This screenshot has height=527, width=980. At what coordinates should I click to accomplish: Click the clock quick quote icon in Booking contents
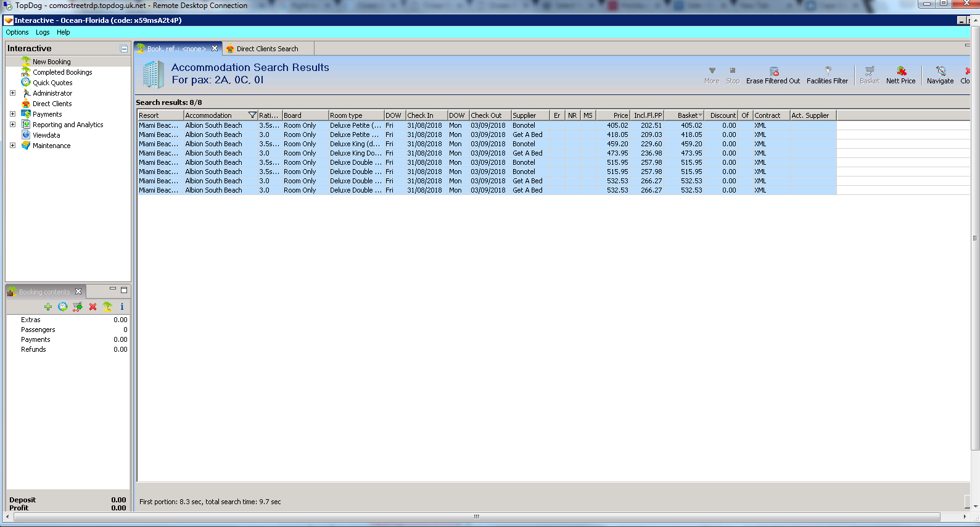tap(63, 307)
